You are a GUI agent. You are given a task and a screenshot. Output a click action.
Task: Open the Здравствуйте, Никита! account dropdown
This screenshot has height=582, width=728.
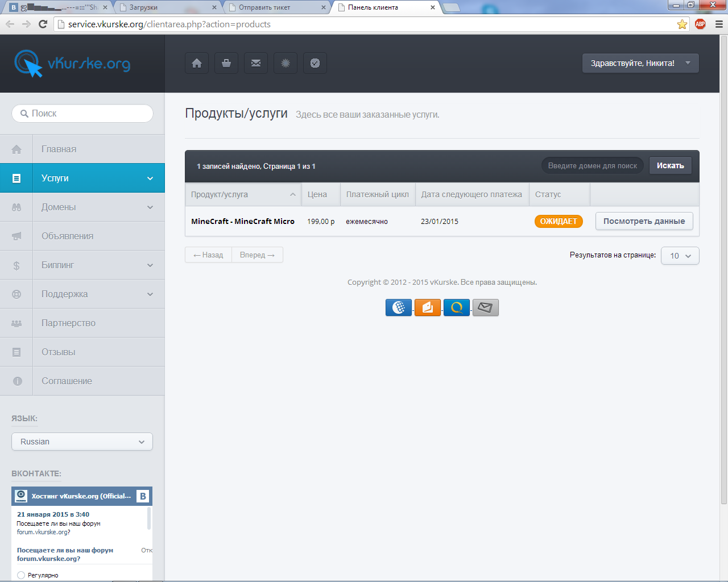pyautogui.click(x=640, y=63)
